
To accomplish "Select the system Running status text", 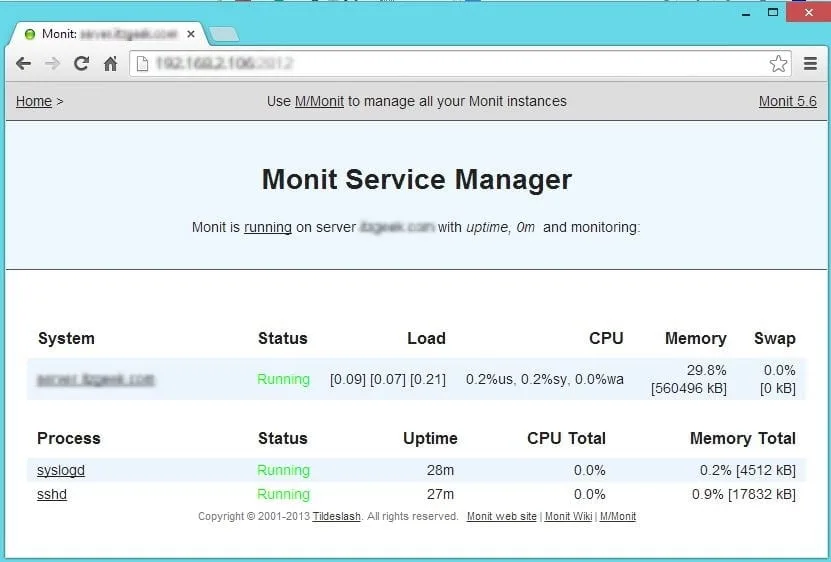I will point(284,379).
